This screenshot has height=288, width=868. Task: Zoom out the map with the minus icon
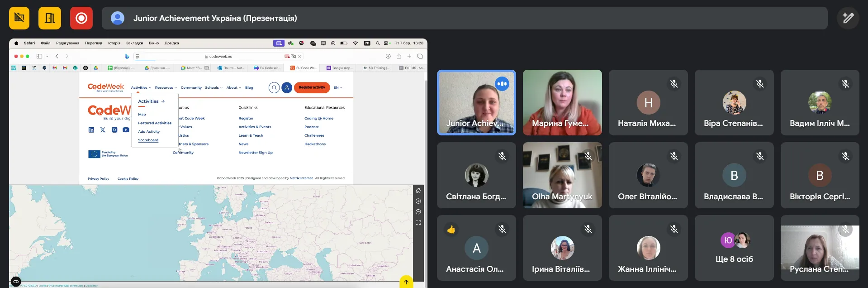pyautogui.click(x=418, y=212)
